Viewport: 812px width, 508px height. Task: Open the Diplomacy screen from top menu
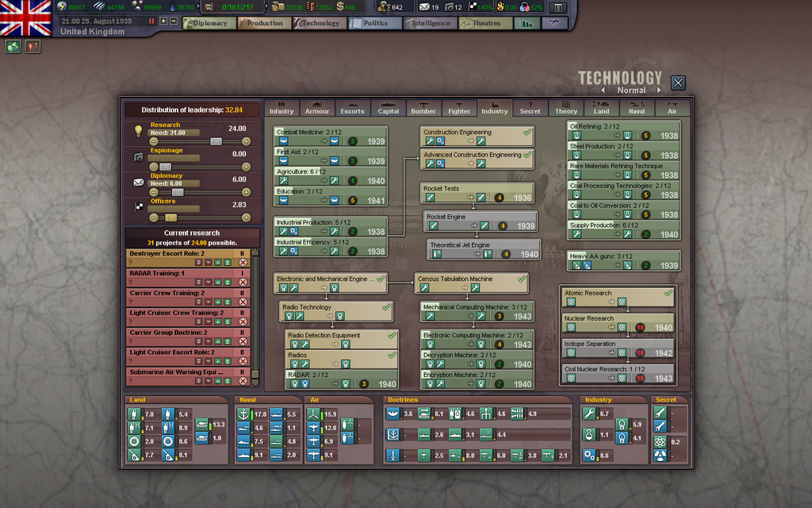tap(209, 23)
